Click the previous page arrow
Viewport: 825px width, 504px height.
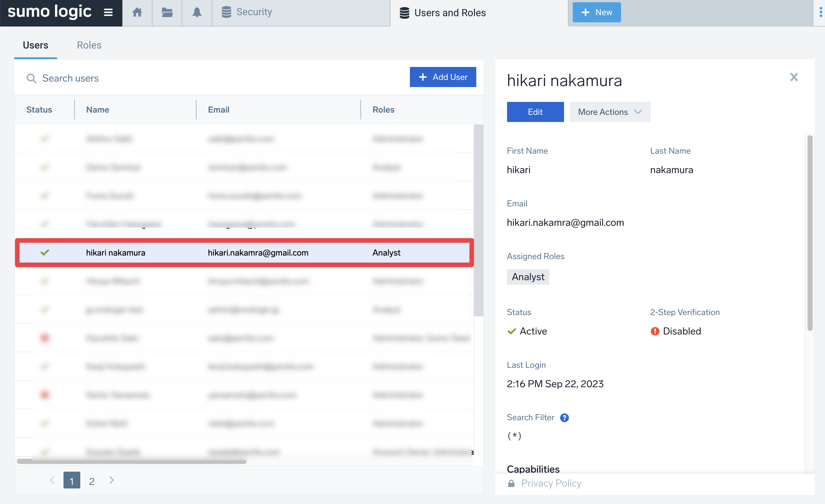52,480
